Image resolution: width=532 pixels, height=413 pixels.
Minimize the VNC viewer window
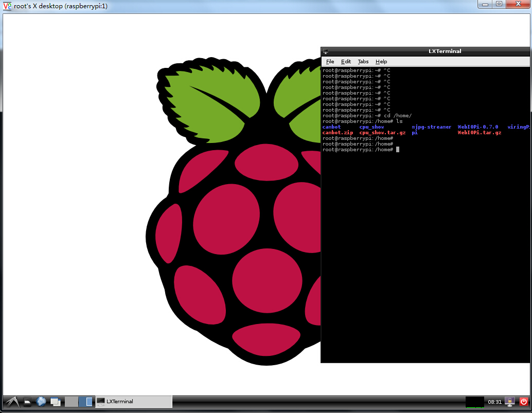[x=485, y=4]
